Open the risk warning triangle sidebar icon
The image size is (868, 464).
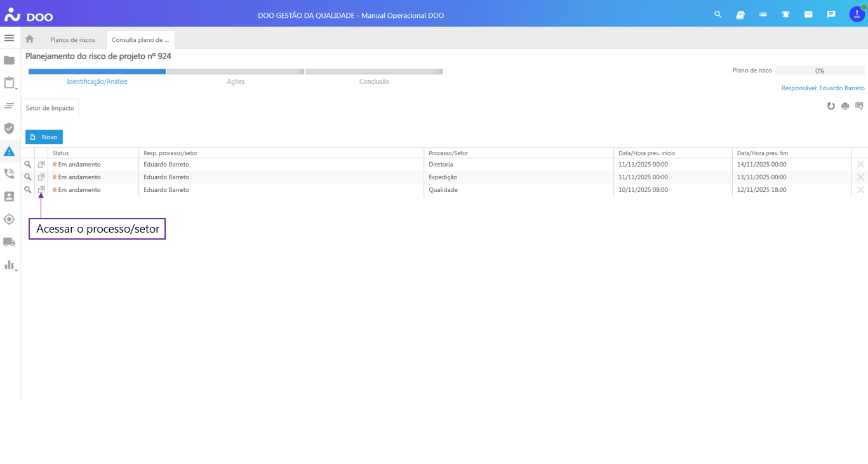9,151
